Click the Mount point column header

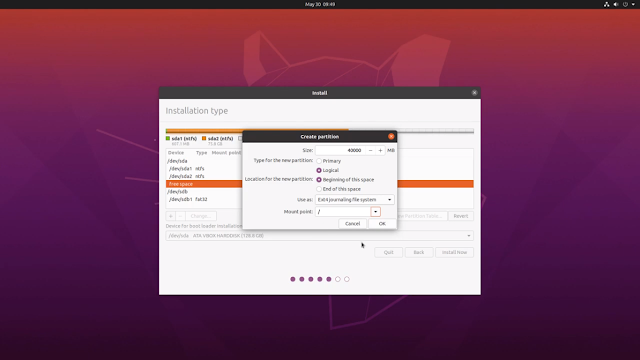click(x=227, y=153)
